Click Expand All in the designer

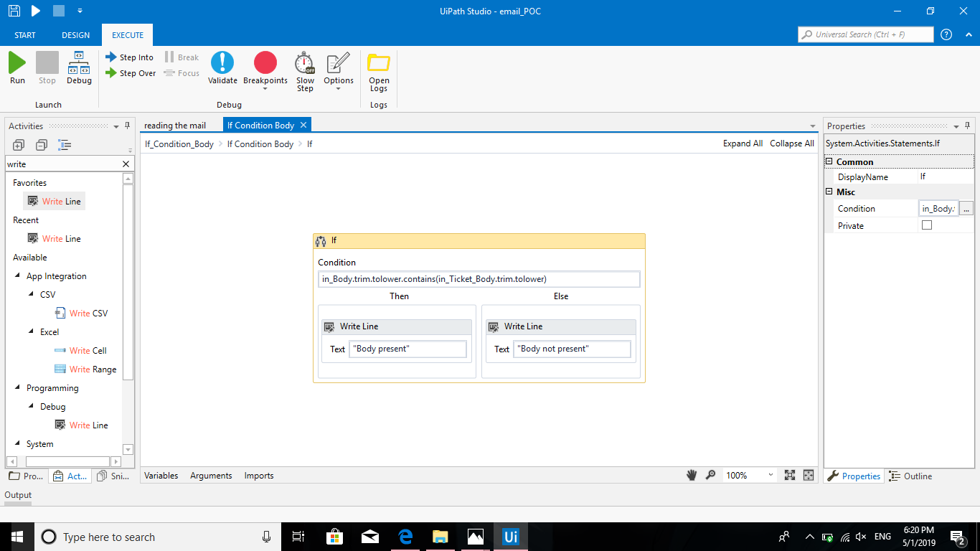743,143
